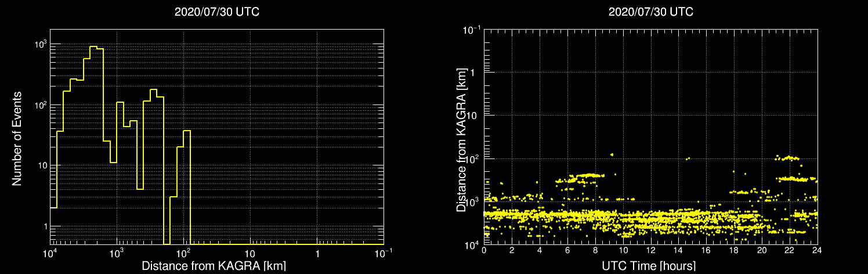Click scatter plot time tick 14

pyautogui.click(x=679, y=250)
